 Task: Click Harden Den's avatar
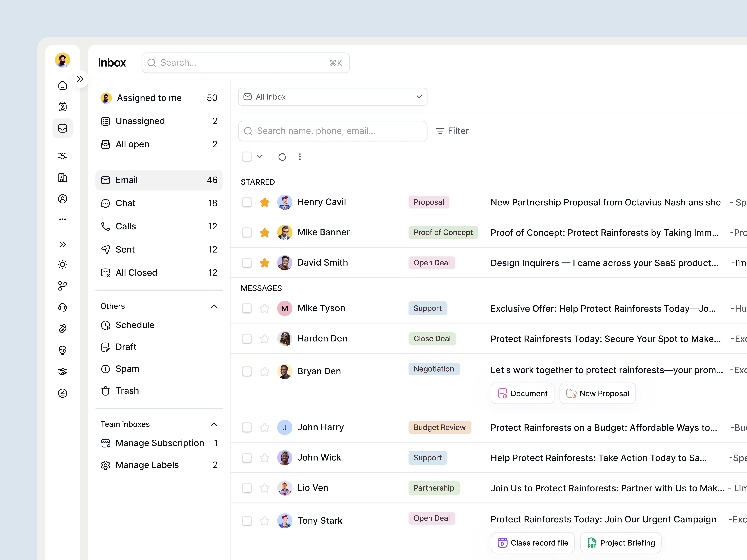tap(285, 339)
